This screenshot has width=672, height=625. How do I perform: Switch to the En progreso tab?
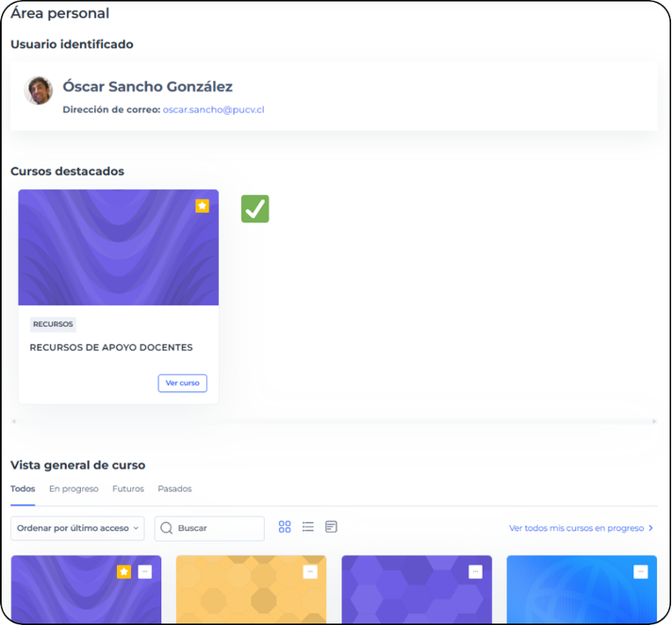pos(74,488)
